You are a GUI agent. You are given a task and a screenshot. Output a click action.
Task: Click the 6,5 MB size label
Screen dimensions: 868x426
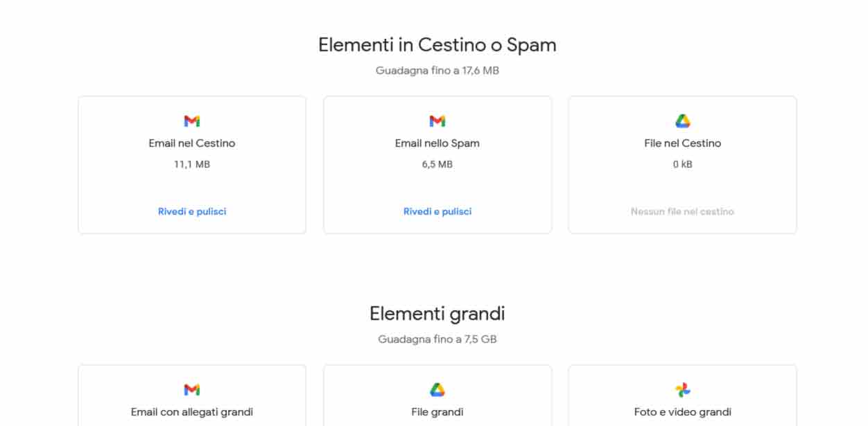click(437, 165)
